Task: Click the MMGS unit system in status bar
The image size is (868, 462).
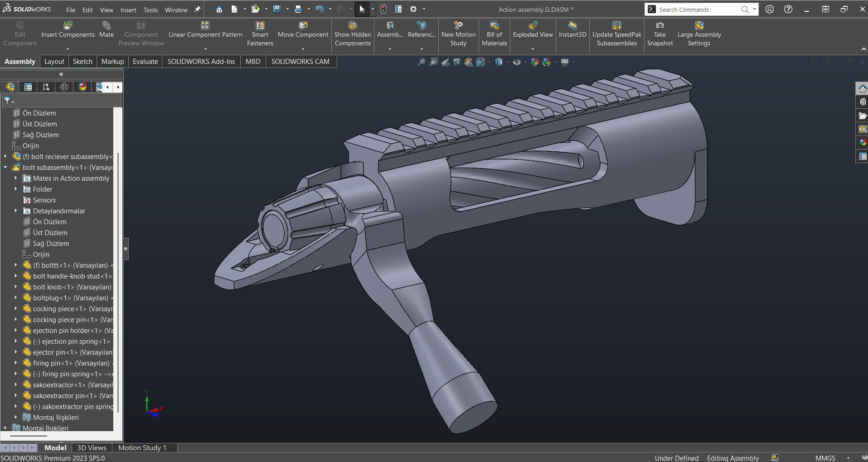Action: [x=825, y=458]
